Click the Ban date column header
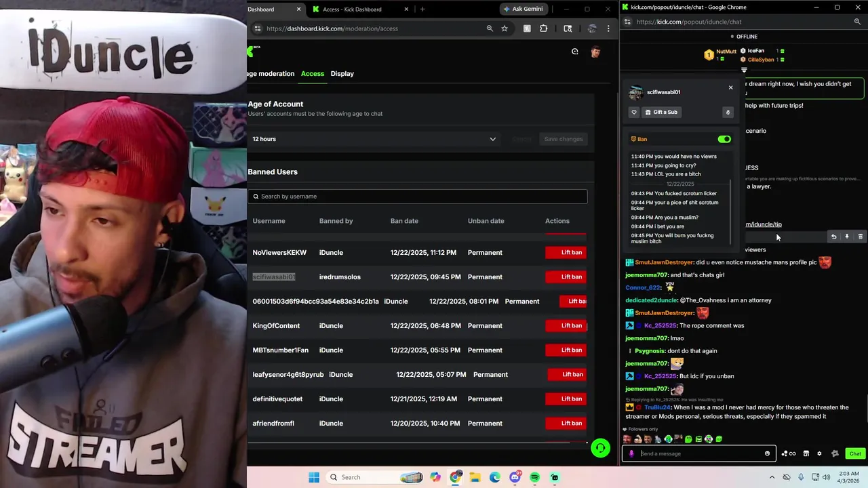Image resolution: width=868 pixels, height=488 pixels. point(404,221)
